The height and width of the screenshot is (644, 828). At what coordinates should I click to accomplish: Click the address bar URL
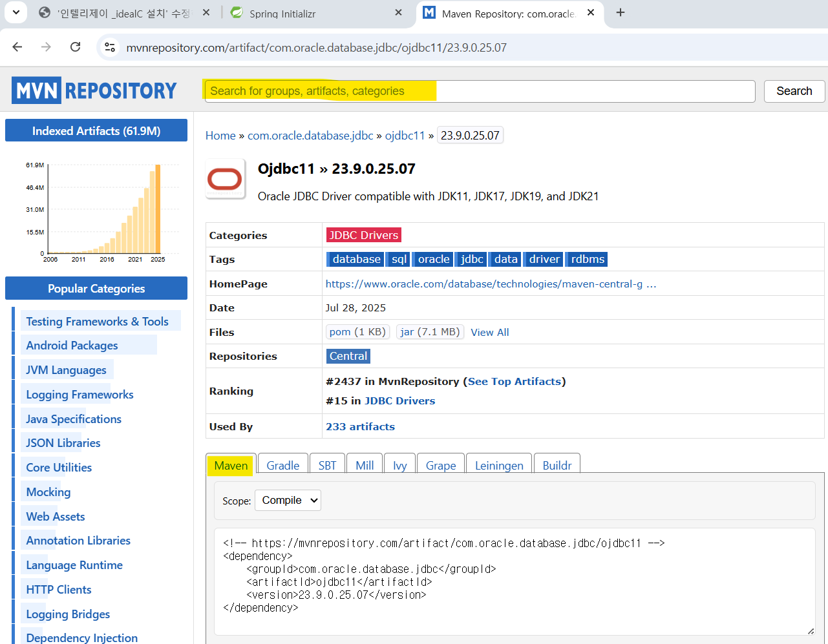[x=317, y=47]
